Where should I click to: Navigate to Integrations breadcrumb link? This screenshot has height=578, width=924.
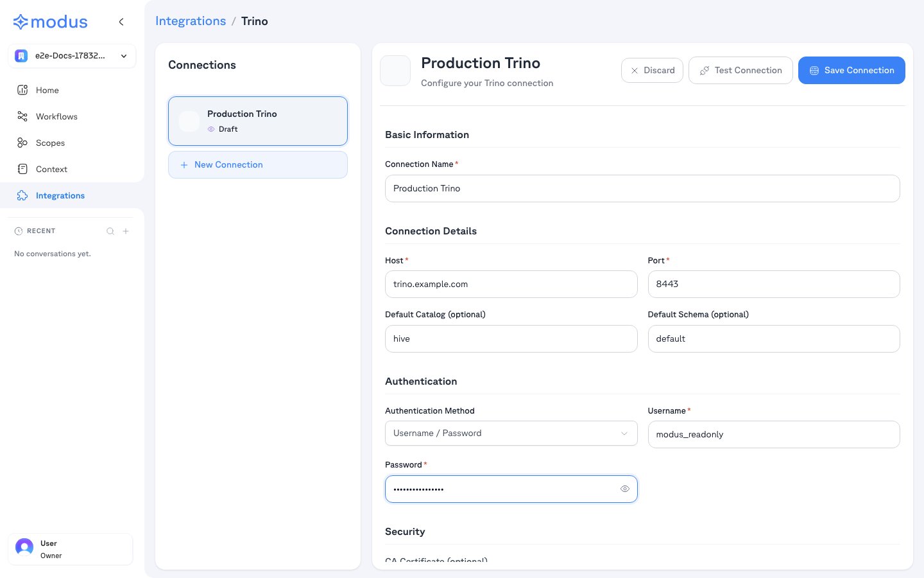(x=191, y=21)
